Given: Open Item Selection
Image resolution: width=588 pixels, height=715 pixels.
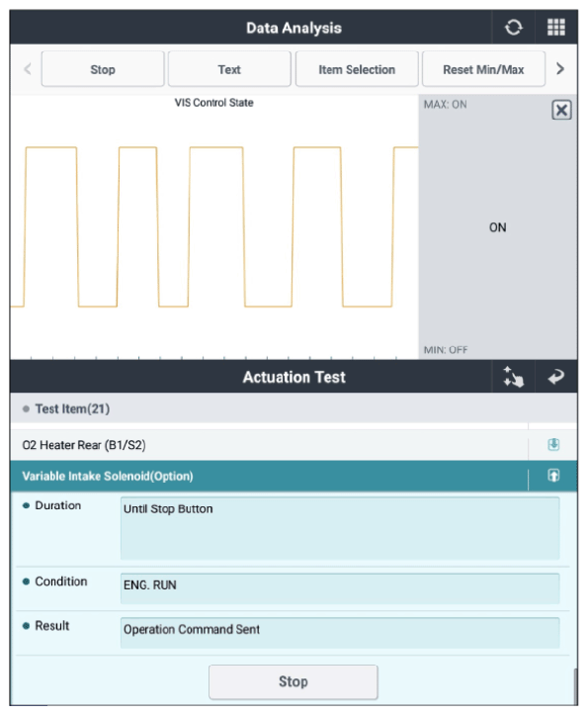Looking at the screenshot, I should pyautogui.click(x=357, y=69).
